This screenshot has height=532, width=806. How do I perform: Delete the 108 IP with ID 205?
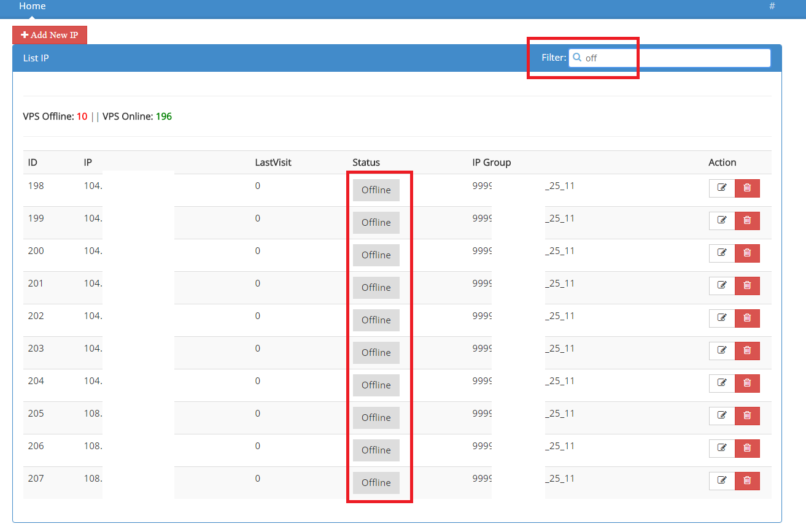coord(747,416)
